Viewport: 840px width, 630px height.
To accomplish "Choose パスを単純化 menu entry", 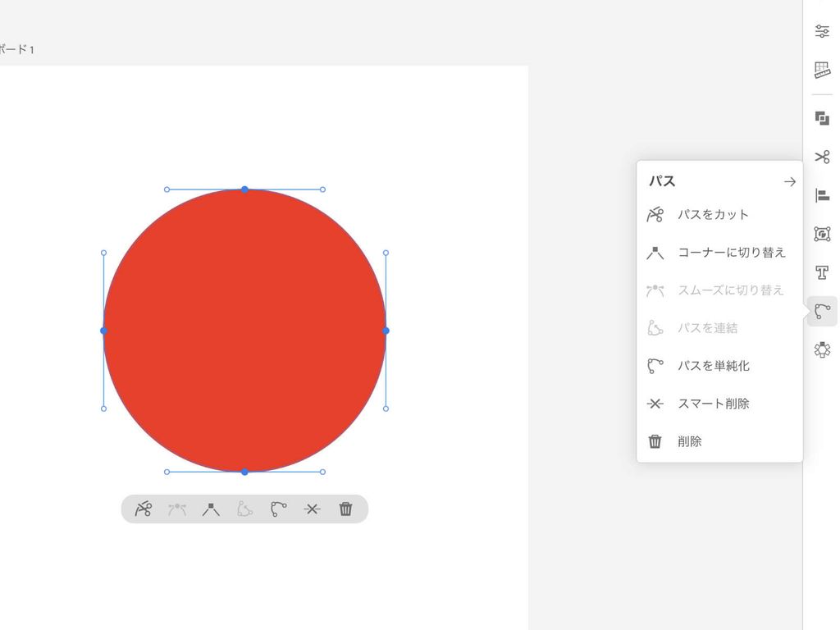I will coord(719,366).
